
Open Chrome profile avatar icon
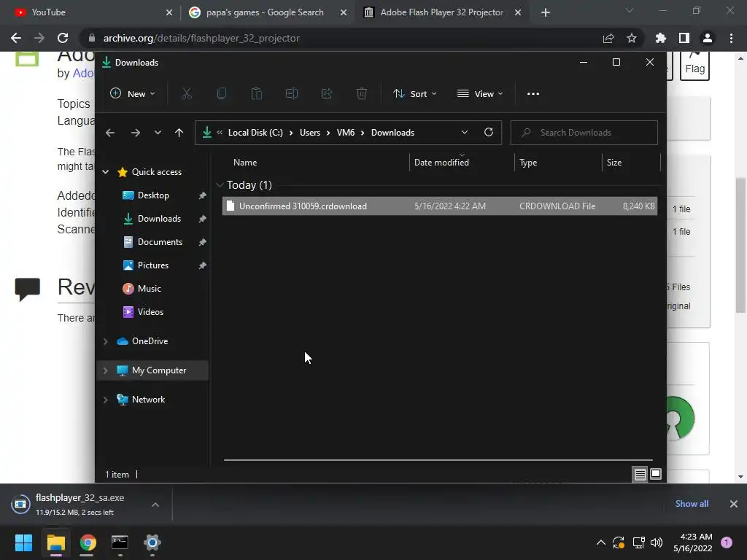[708, 38]
